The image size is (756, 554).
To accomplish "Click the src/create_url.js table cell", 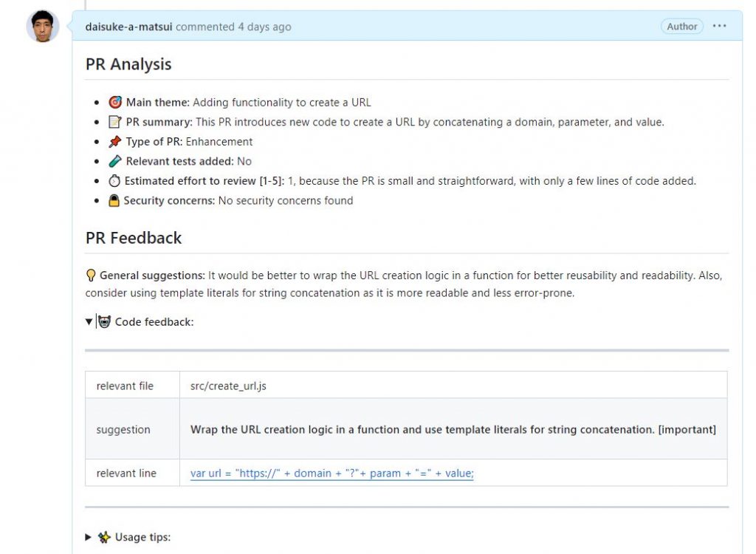I will pyautogui.click(x=453, y=385).
